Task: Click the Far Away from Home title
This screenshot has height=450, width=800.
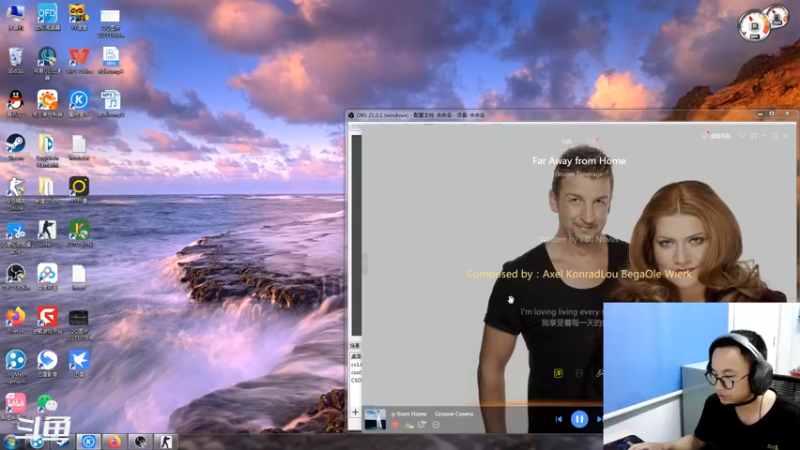Action: [x=579, y=161]
